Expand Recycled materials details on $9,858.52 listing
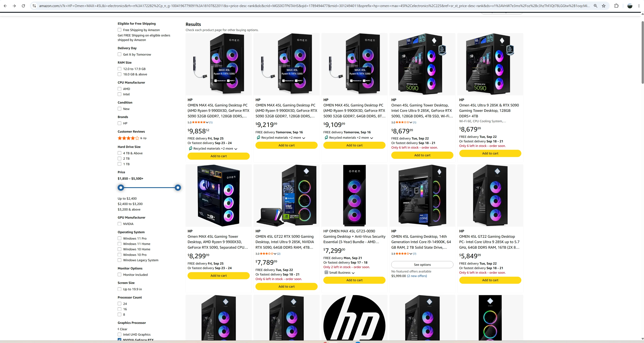 pyautogui.click(x=236, y=149)
